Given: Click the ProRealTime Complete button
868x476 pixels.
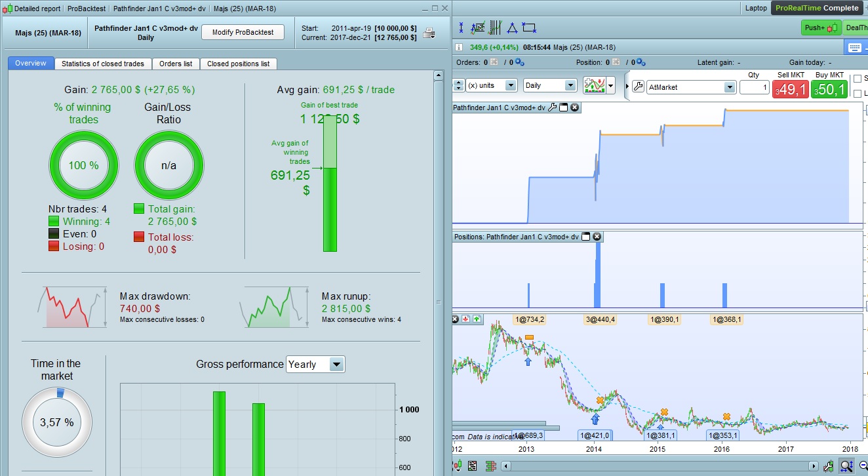Looking at the screenshot, I should 817,9.
